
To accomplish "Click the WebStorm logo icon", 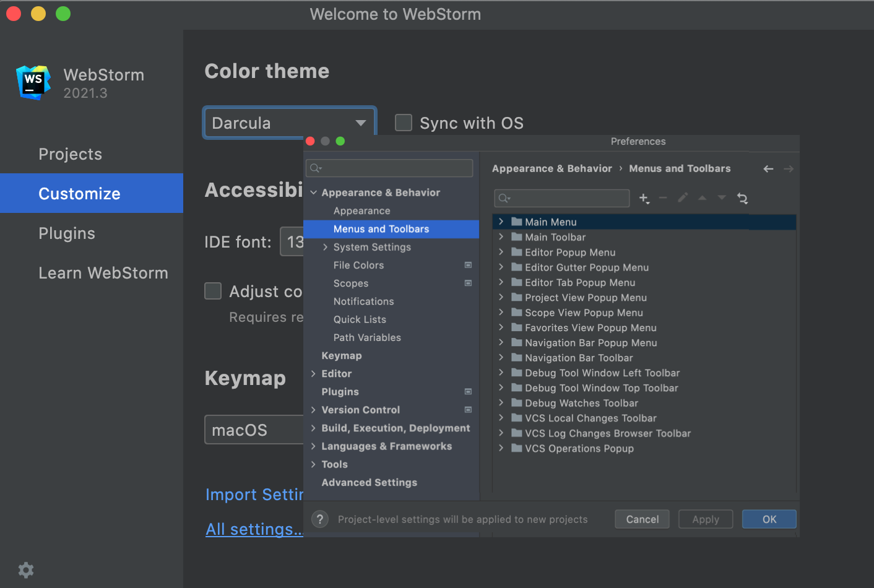I will point(33,82).
